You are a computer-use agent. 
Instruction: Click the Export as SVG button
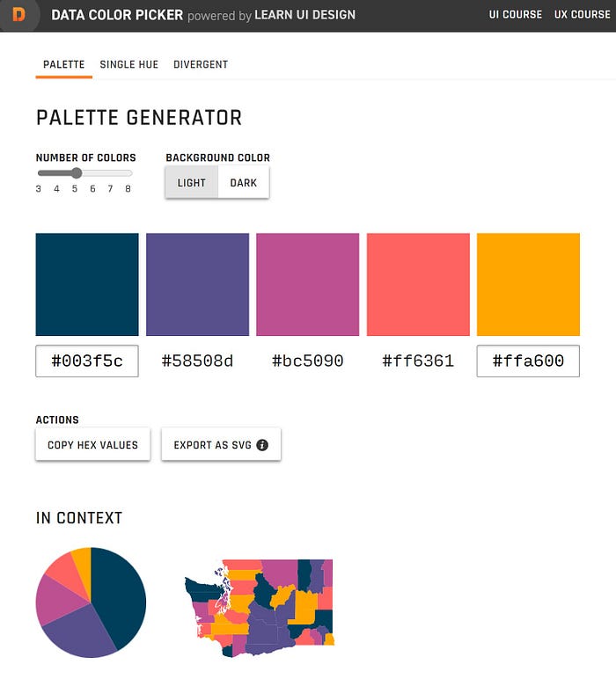(x=221, y=445)
